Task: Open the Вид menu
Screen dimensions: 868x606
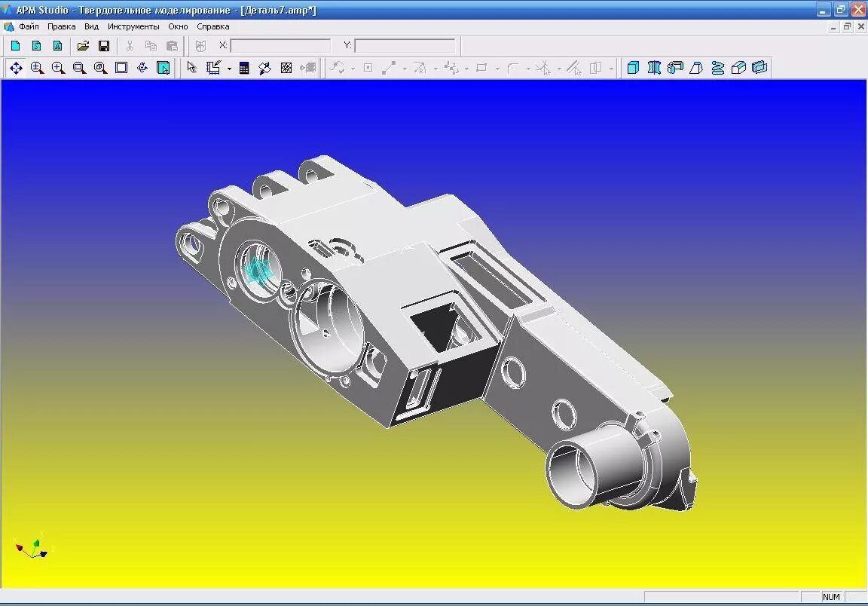Action: tap(91, 26)
